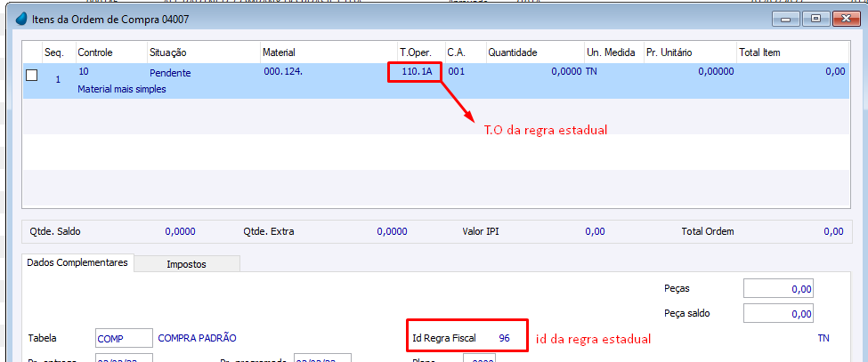Click the TN unit cell in row 1
The height and width of the screenshot is (362, 868).
coord(591,71)
